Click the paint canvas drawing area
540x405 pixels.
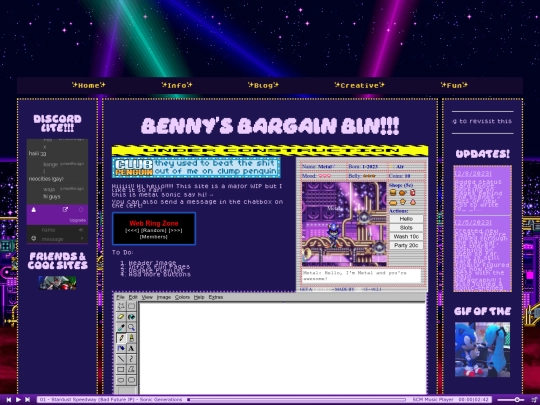282,349
